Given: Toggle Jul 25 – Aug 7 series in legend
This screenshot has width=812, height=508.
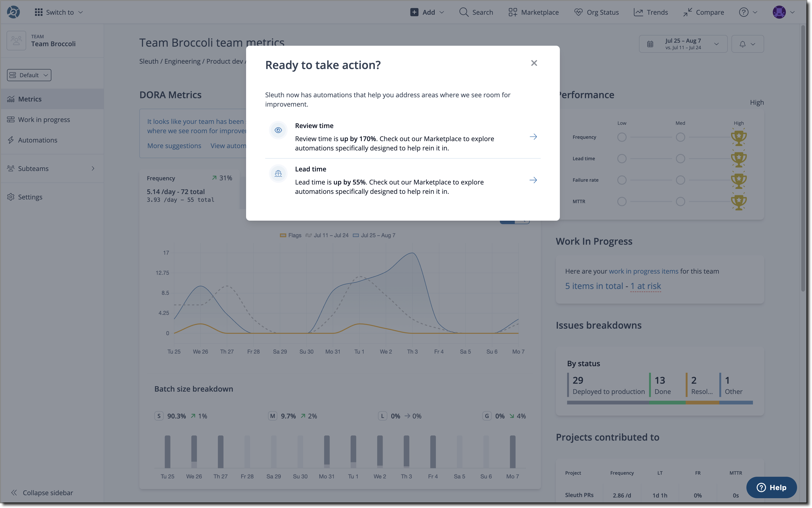Looking at the screenshot, I should pos(374,235).
